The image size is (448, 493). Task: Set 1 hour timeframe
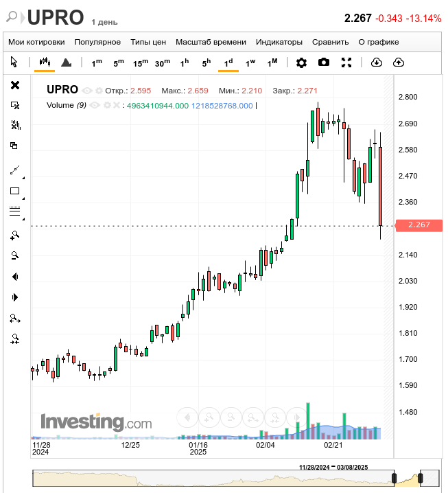pos(185,63)
